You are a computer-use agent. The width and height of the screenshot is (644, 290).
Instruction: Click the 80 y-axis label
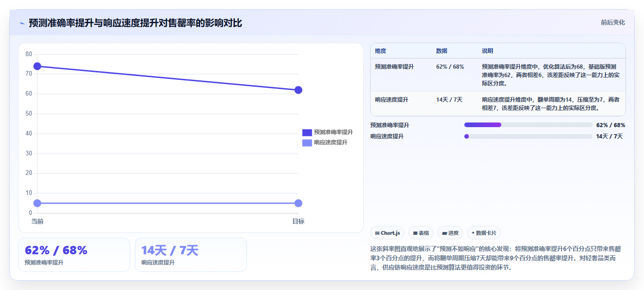point(29,54)
